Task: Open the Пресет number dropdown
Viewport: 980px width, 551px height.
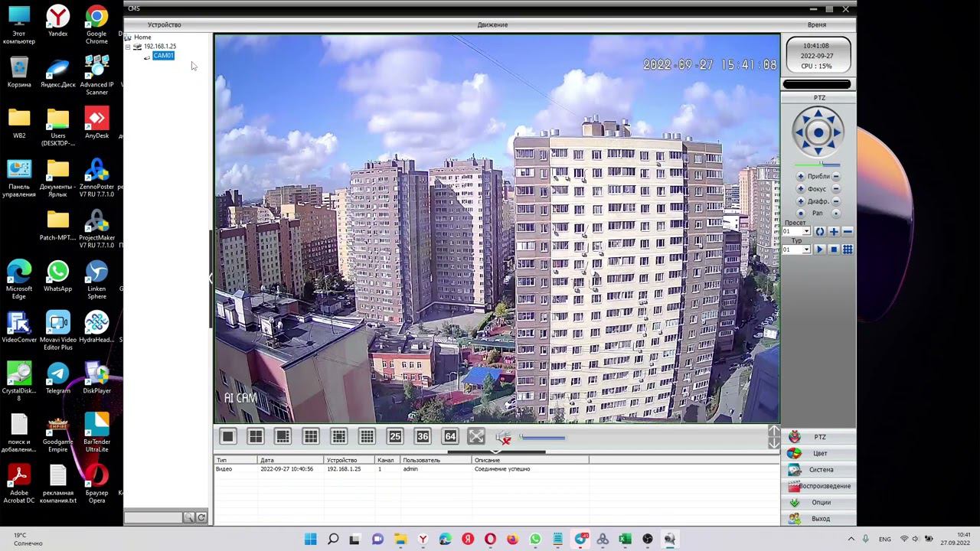Action: click(806, 231)
